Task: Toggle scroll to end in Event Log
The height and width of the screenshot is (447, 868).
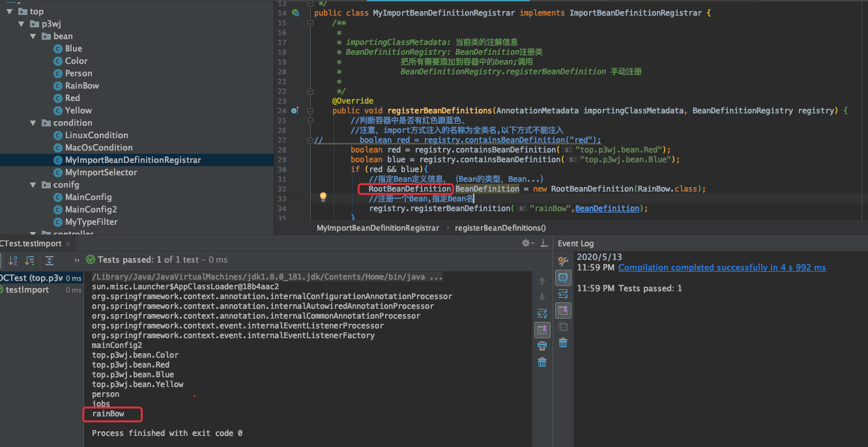Action: pyautogui.click(x=564, y=310)
